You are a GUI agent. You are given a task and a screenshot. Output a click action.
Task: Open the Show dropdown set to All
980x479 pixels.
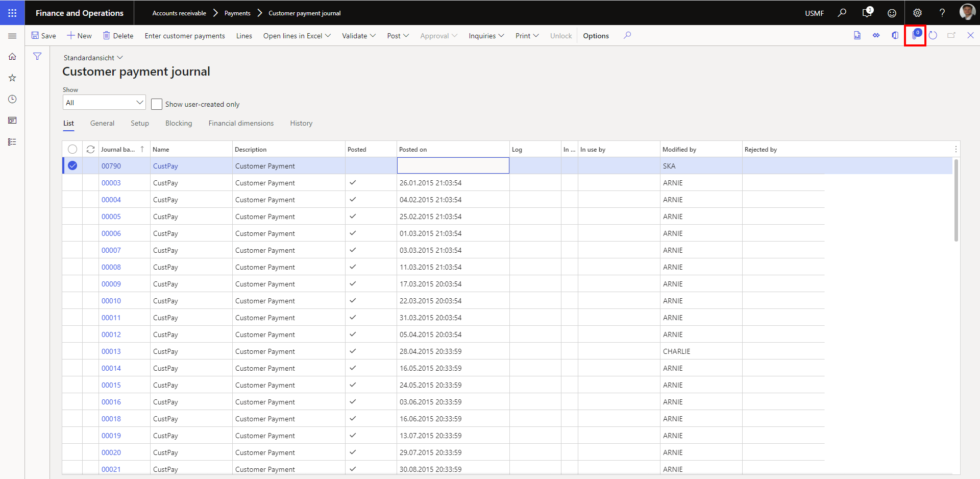[x=104, y=103]
